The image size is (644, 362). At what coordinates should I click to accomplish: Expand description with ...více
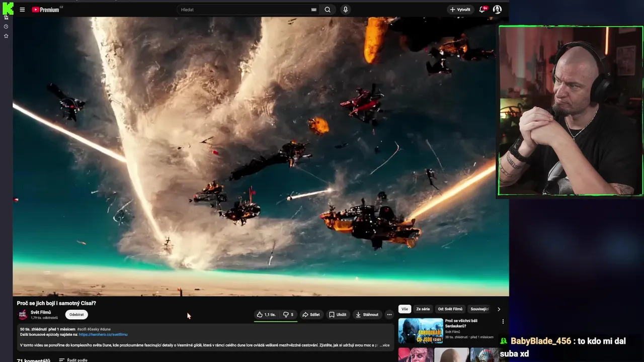click(384, 345)
